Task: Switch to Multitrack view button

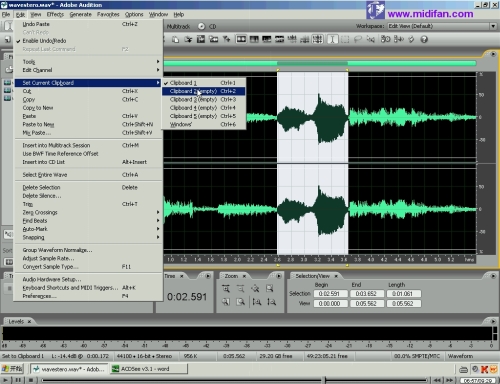Action: tap(178, 26)
